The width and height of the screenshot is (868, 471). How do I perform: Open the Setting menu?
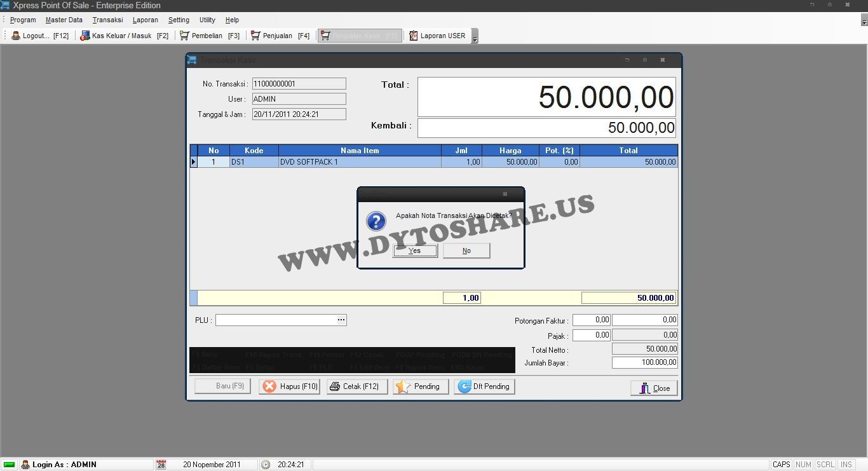(179, 20)
